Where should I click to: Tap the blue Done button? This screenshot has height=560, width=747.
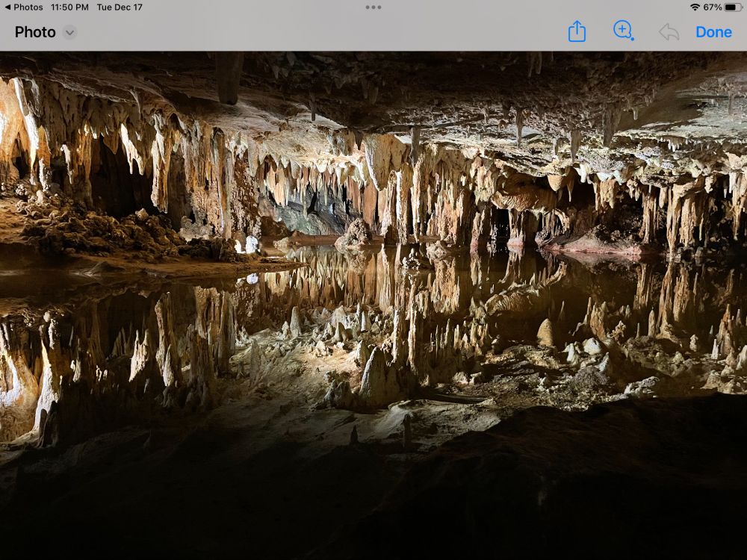713,32
